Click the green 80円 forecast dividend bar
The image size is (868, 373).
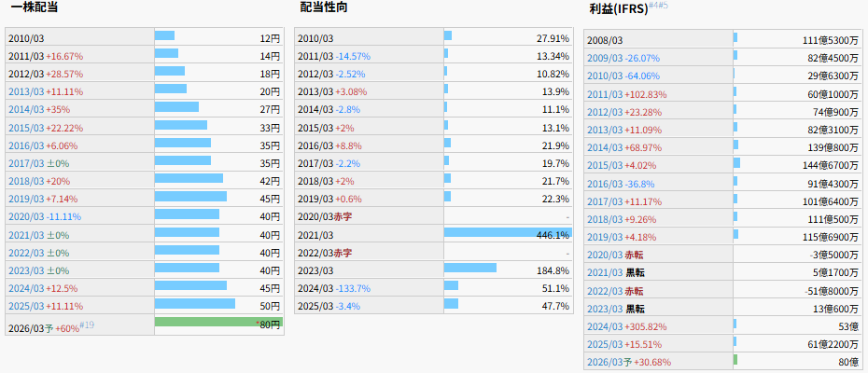[x=218, y=322]
